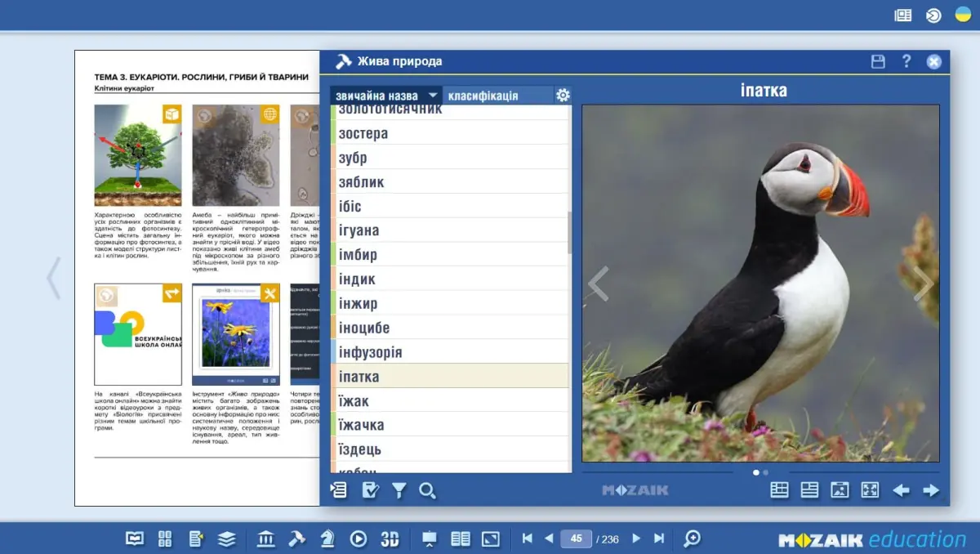The image size is (980, 554).
Task: Expand the звичайна назва dropdown
Action: 433,96
